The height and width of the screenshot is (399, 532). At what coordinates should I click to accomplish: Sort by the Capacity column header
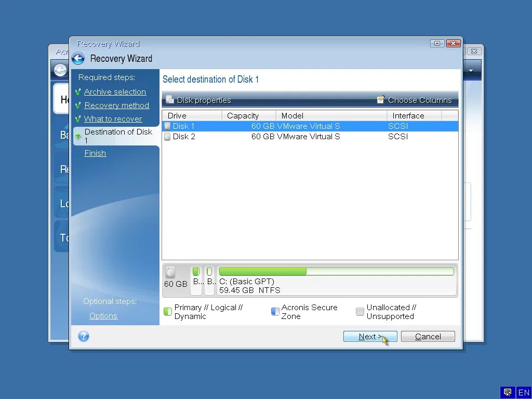pyautogui.click(x=249, y=116)
